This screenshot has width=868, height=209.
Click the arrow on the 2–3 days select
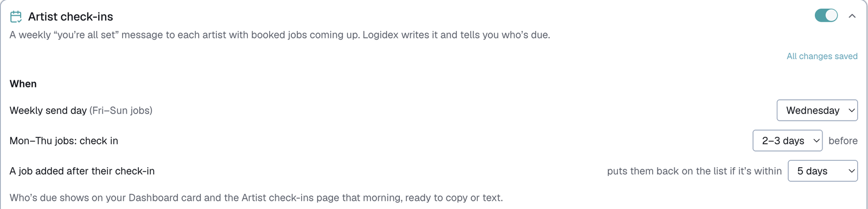click(x=816, y=141)
